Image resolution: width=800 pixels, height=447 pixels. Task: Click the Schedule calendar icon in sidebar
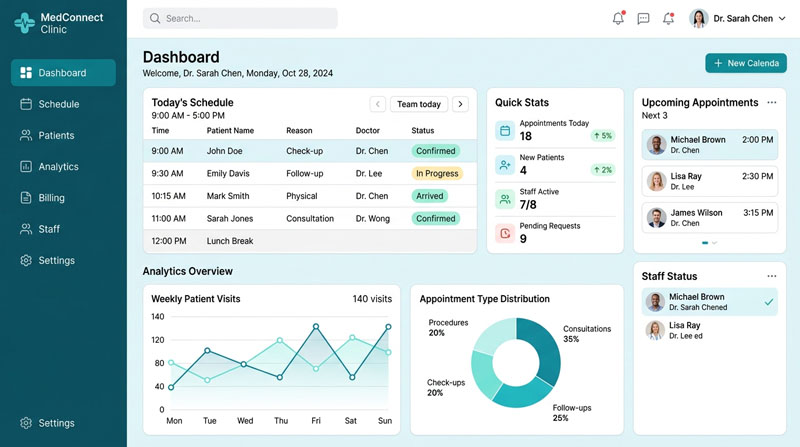(26, 104)
